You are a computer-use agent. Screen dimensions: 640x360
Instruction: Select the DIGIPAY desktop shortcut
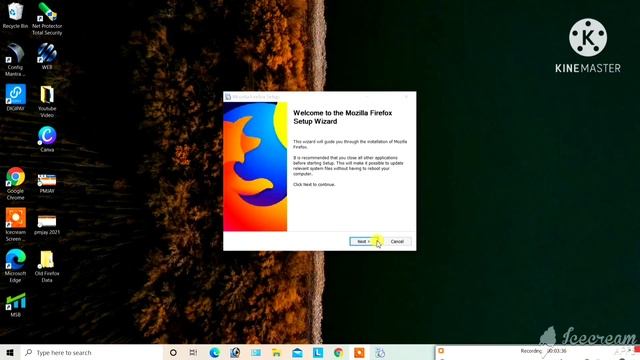pyautogui.click(x=15, y=98)
